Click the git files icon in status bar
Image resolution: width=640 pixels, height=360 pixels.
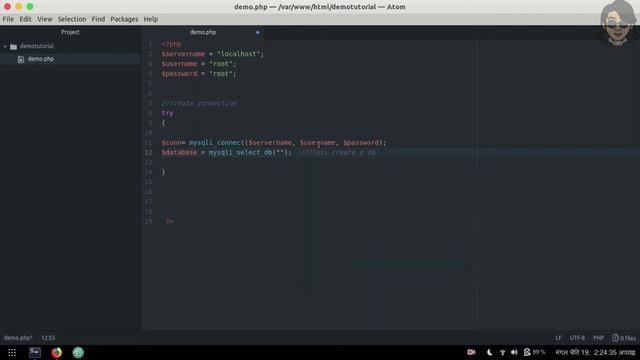coord(615,338)
